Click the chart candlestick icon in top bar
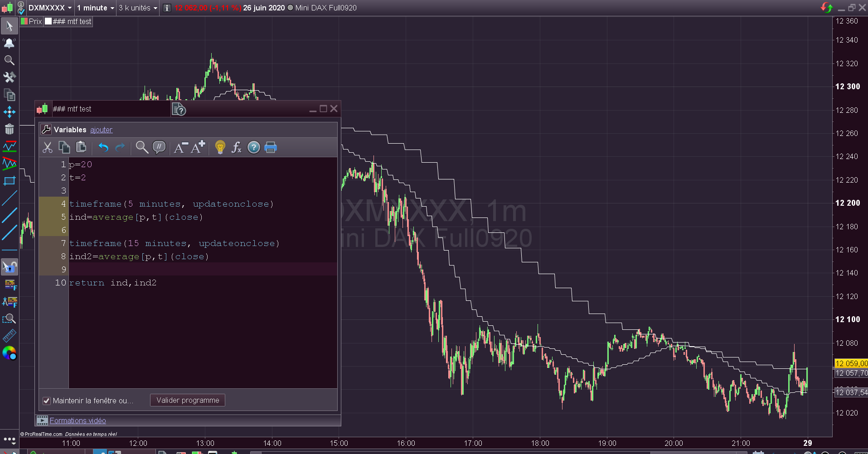The height and width of the screenshot is (454, 868). click(7, 8)
